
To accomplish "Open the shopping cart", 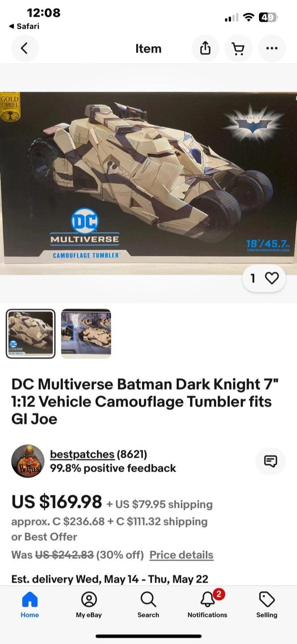I will pyautogui.click(x=238, y=48).
